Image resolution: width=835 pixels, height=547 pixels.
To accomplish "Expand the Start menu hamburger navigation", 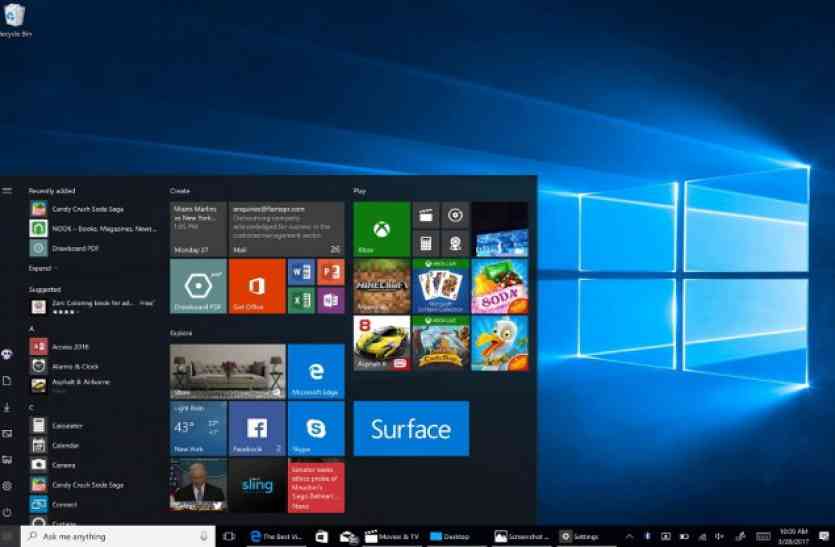I will (7, 190).
